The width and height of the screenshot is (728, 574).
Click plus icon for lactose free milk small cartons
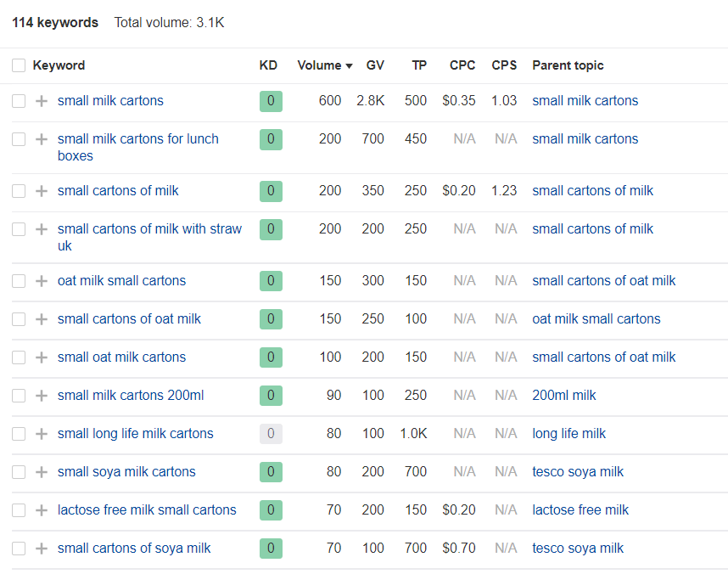pos(42,510)
